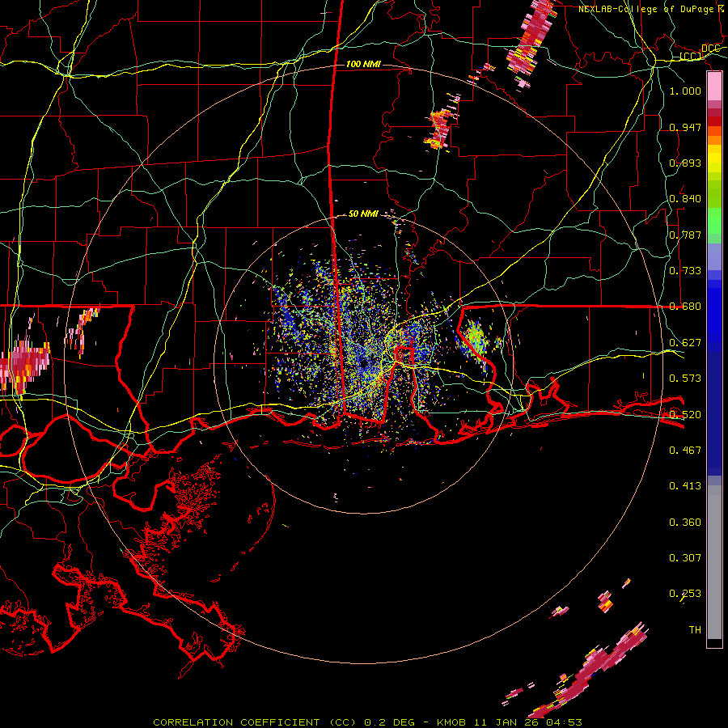
Task: Click the DCC label near top right
Action: click(710, 49)
